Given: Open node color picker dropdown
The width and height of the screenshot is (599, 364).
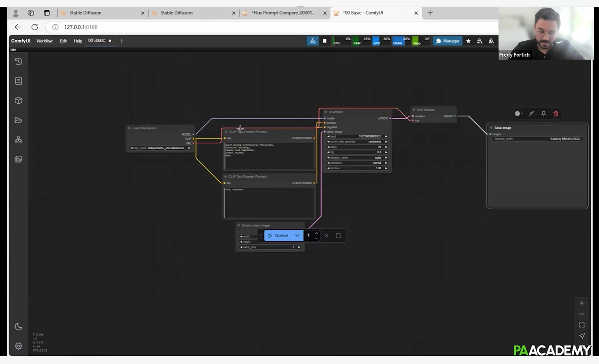Looking at the screenshot, I should 518,114.
